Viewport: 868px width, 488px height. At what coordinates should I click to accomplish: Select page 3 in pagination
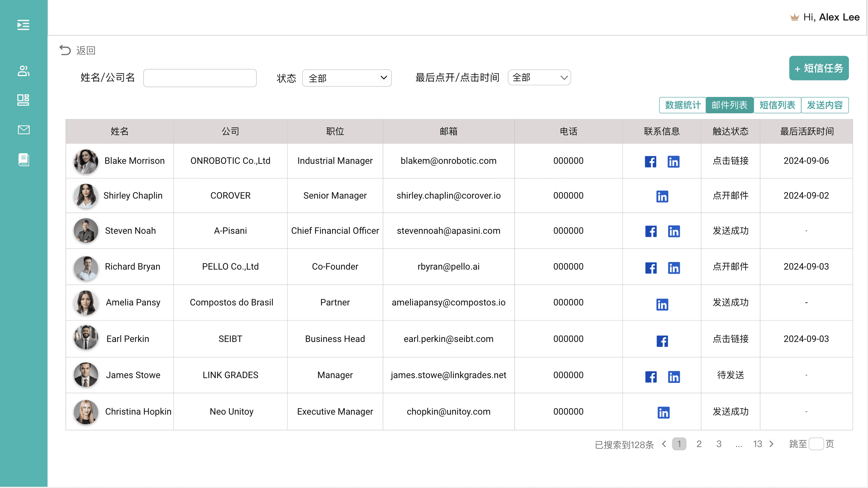[x=719, y=444]
